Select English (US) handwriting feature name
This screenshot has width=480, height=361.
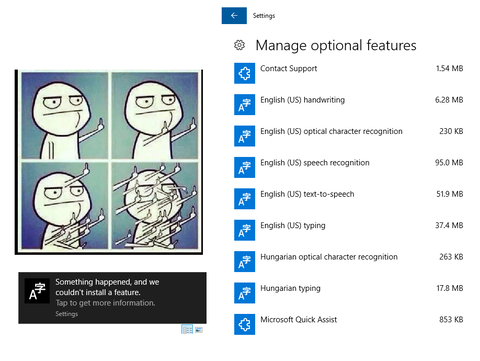coord(302,100)
